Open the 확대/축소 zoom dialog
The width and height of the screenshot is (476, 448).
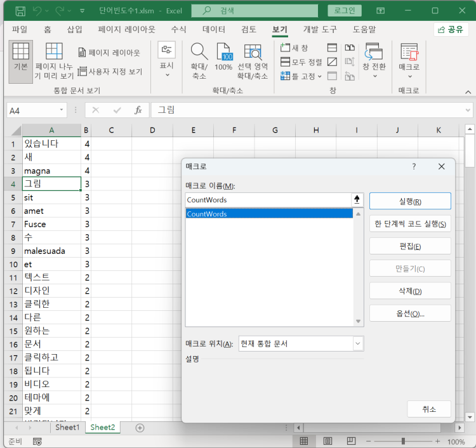(199, 61)
